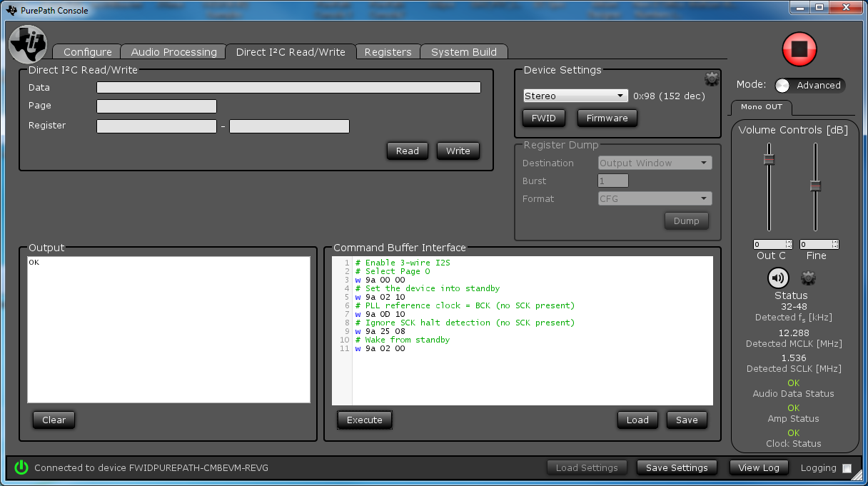Click the Amp Status OK indicator

tap(794, 408)
